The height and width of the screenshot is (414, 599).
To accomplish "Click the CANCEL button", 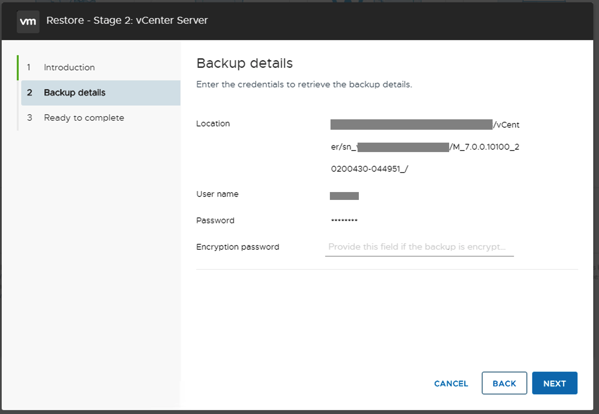I will (451, 383).
